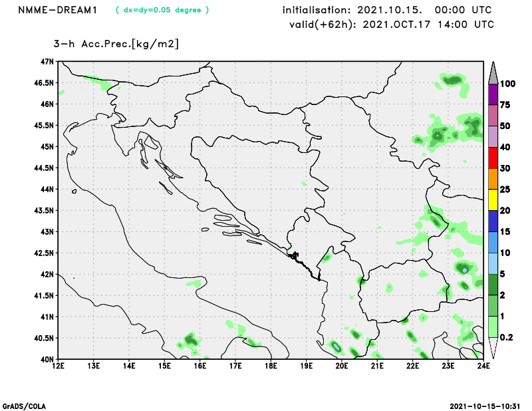The height and width of the screenshot is (411, 532).
Task: Click the white downward arrow below the color bar
Action: pos(493,348)
